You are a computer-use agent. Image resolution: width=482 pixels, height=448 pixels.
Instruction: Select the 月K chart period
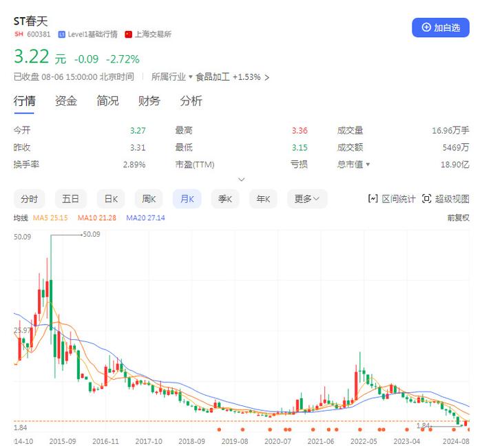point(187,199)
